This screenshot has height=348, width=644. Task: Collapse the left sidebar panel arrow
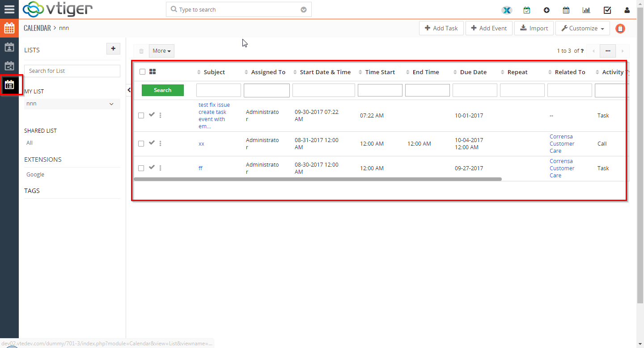coord(129,90)
